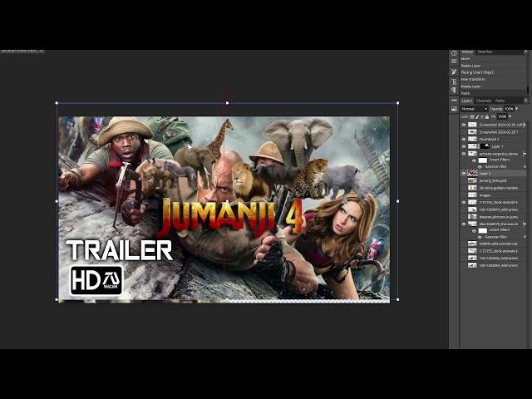The width and height of the screenshot is (532, 399).
Task: Select the 3d-shiny-golden-number layer thumbnail
Action: (473, 188)
